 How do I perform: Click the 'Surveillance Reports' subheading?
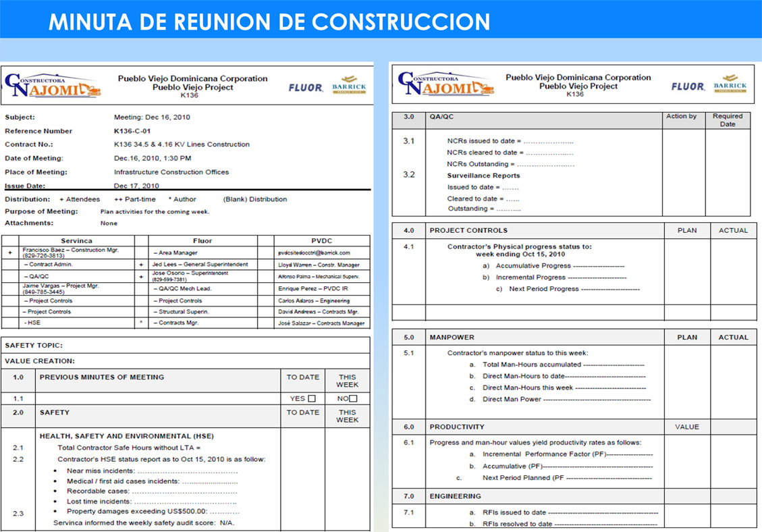point(483,176)
